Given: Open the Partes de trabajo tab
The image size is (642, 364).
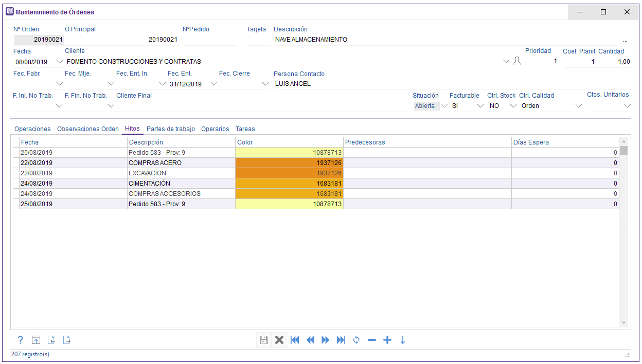Looking at the screenshot, I should 170,129.
